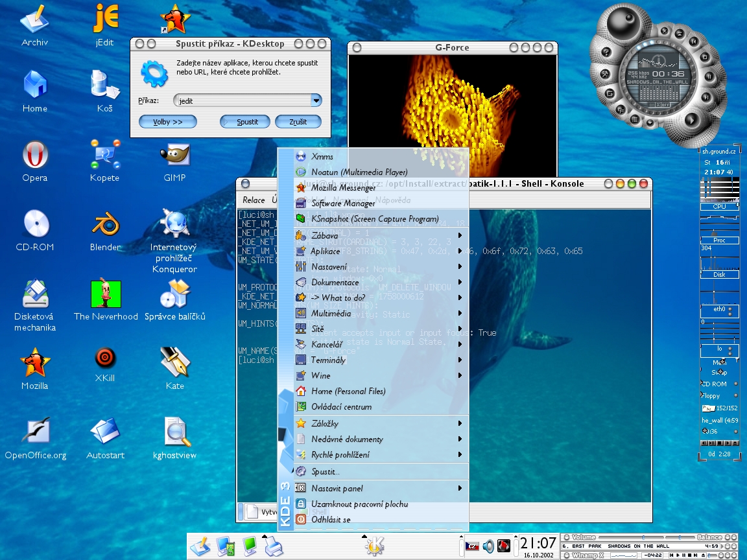Expand the Dokumentace submenu
This screenshot has width=747, height=560.
point(381,283)
